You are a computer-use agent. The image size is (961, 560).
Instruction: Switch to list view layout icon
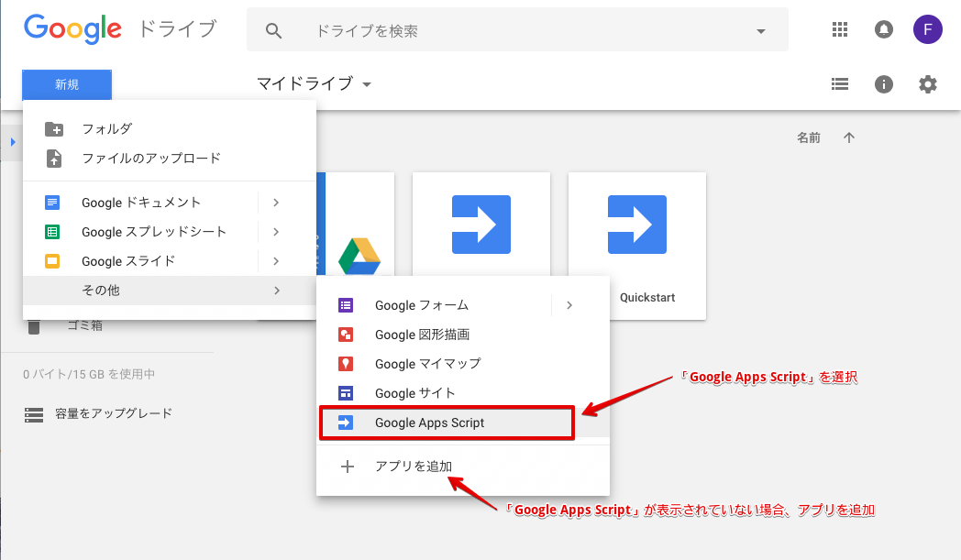840,84
